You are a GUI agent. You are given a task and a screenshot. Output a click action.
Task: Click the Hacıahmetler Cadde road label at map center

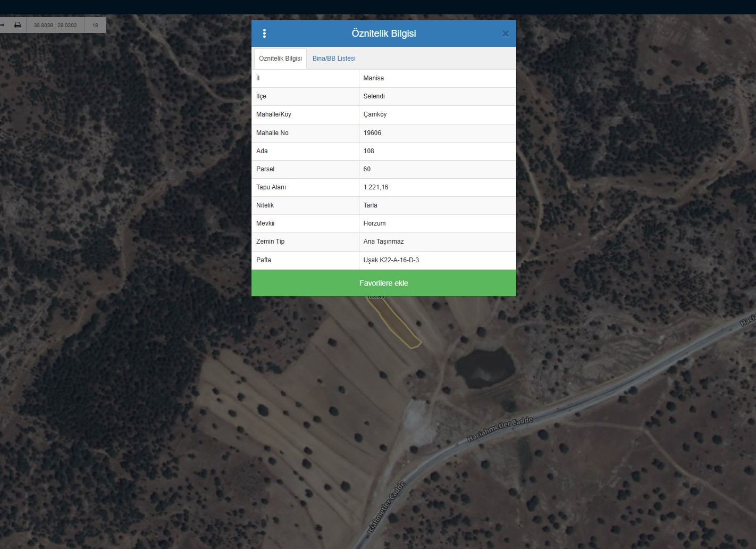point(500,430)
